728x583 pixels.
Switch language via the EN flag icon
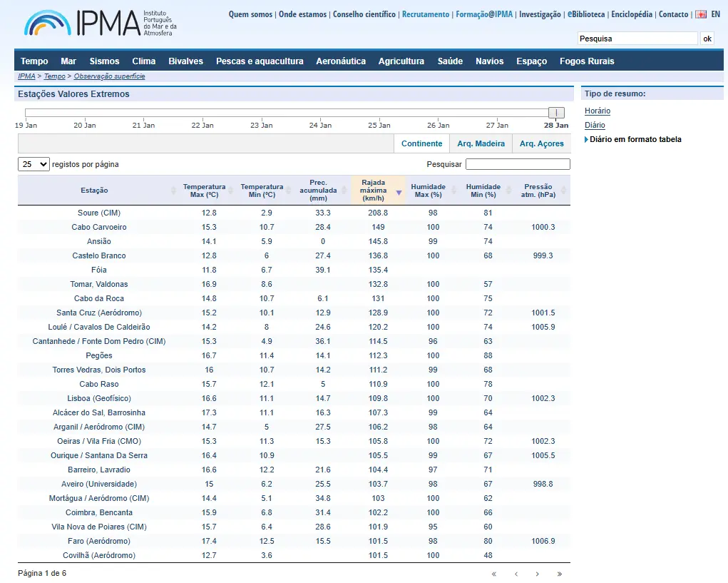701,14
